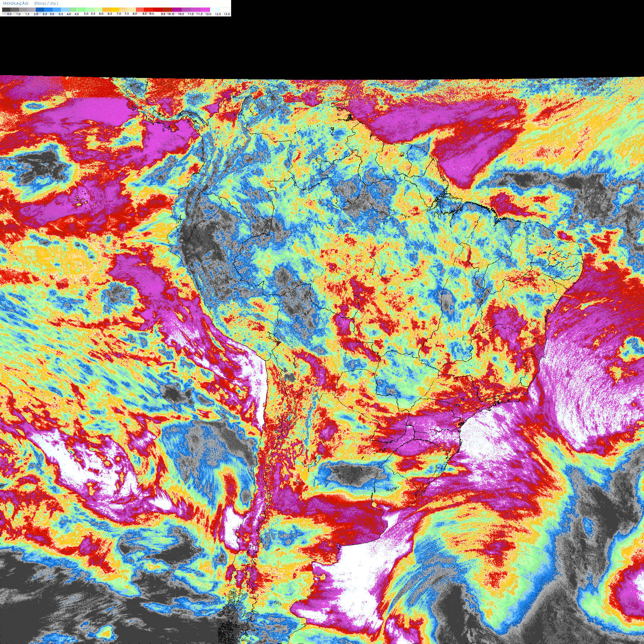The width and height of the screenshot is (644, 644).
Task: Select the white legend swatch above 13.0
Action: click(x=225, y=10)
